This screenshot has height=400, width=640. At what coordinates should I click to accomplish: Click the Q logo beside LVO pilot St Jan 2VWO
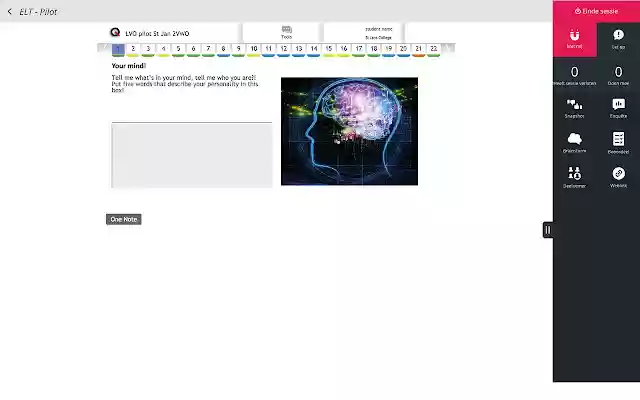pos(115,32)
